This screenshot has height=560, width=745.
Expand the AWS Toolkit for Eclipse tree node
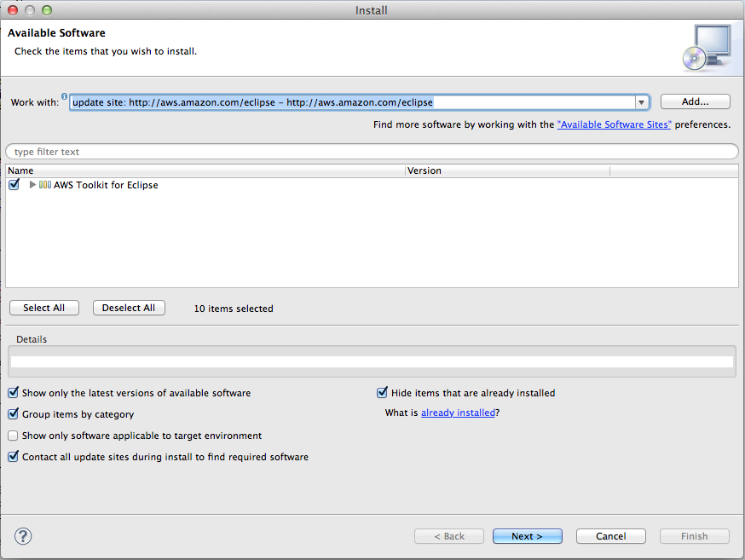(x=32, y=184)
